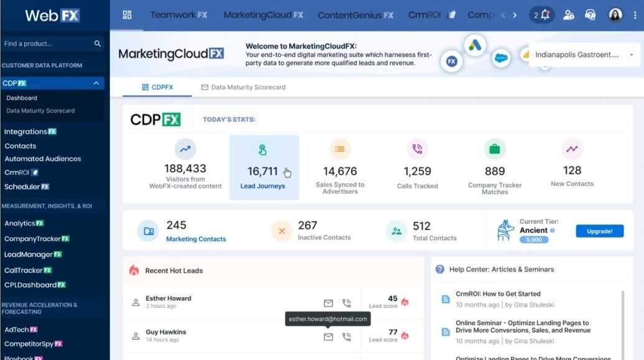Open Dashboard in the sidebar
Screen dimensions: 644x360
[x=22, y=98]
